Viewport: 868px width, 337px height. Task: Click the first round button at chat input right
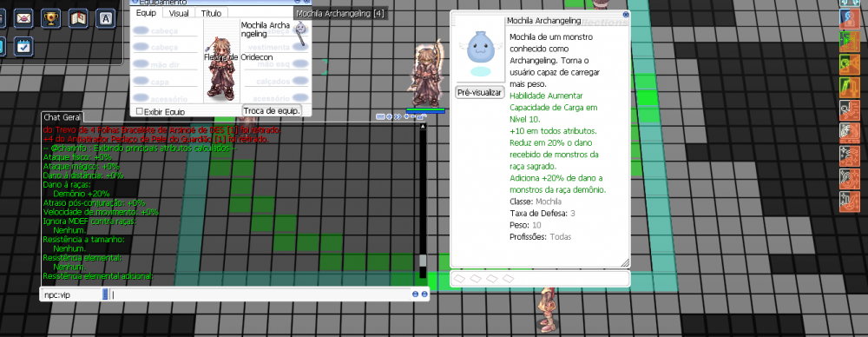pyautogui.click(x=415, y=294)
